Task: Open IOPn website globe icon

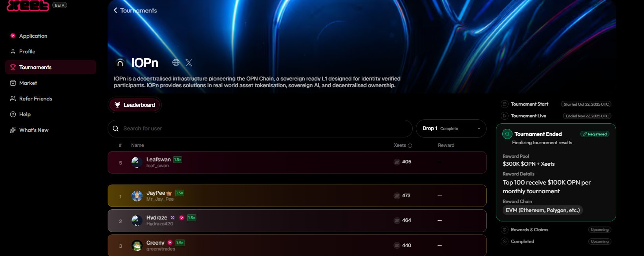Action: [176, 62]
